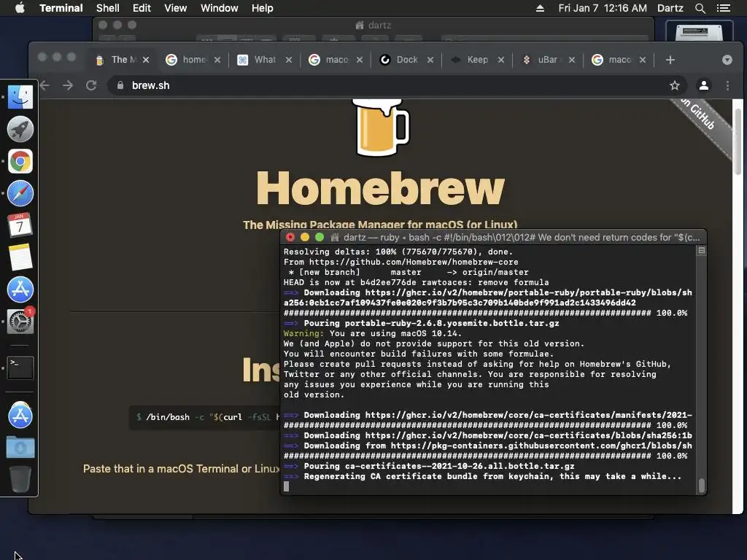The height and width of the screenshot is (560, 747).
Task: Click Terminal window scrollbar thumb
Action: pyautogui.click(x=701, y=485)
